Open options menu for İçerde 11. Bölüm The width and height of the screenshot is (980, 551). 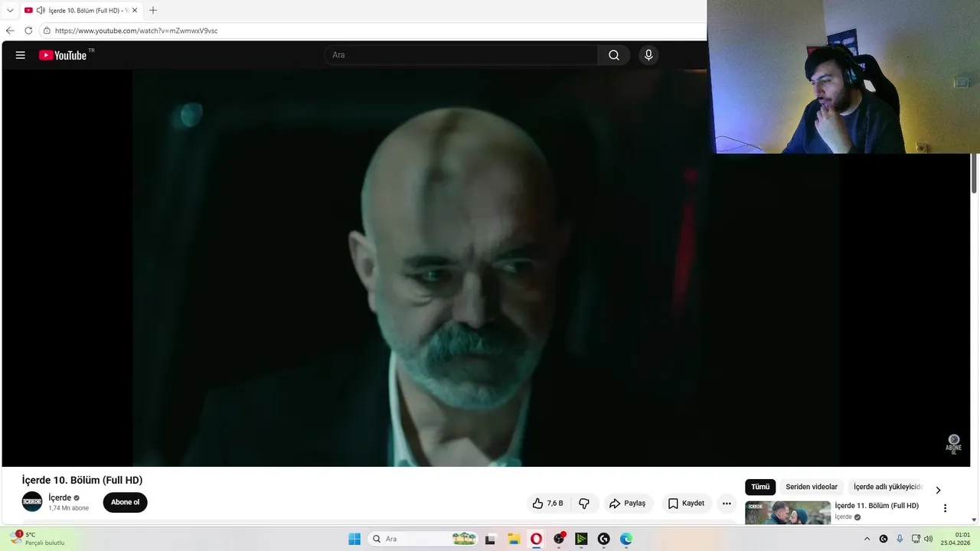(x=945, y=508)
